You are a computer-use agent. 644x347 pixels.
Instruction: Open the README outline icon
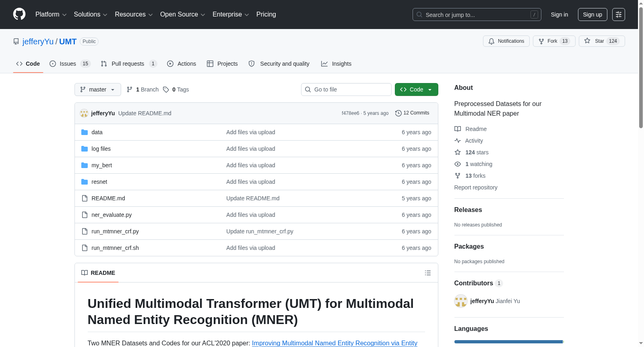428,273
